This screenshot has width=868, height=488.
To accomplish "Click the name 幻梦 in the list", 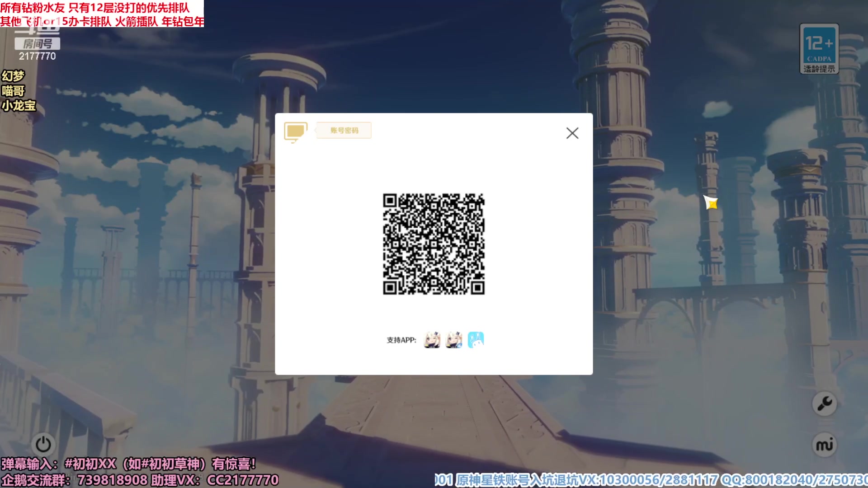I will [x=13, y=76].
